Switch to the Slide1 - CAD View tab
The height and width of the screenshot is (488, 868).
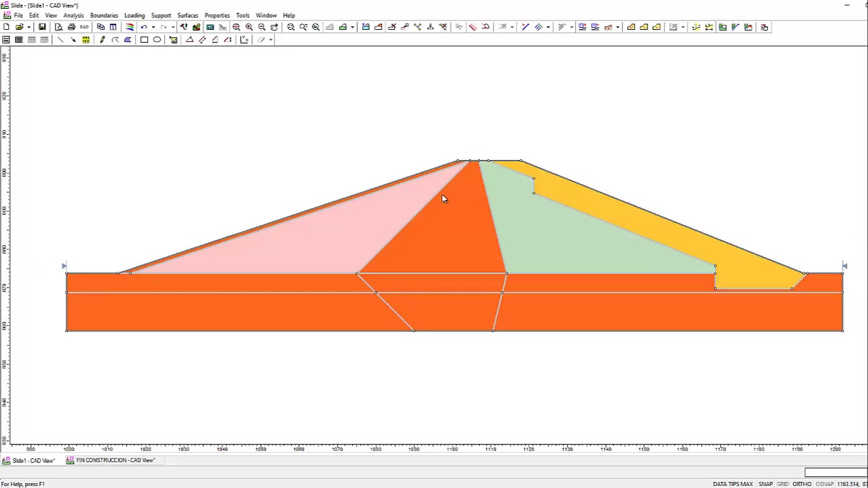click(29, 461)
